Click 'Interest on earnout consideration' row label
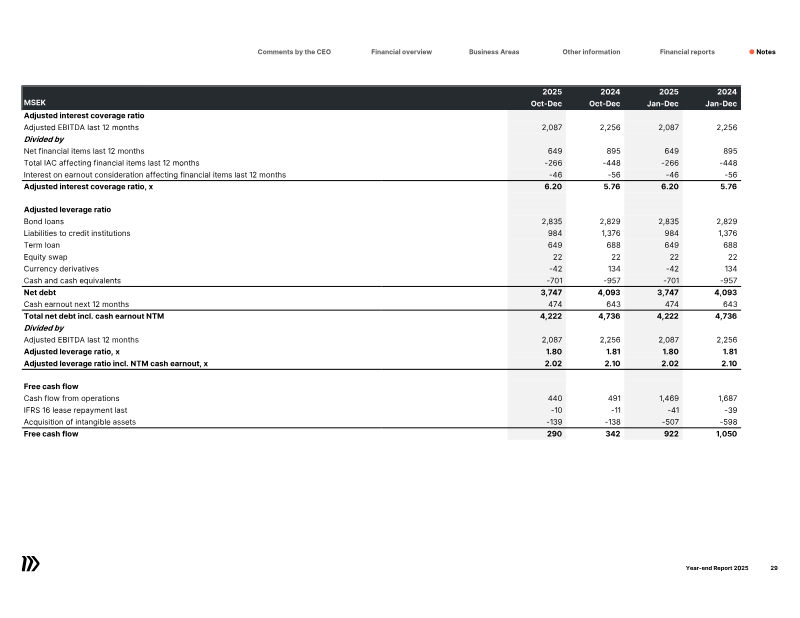The image size is (800, 618). point(155,175)
